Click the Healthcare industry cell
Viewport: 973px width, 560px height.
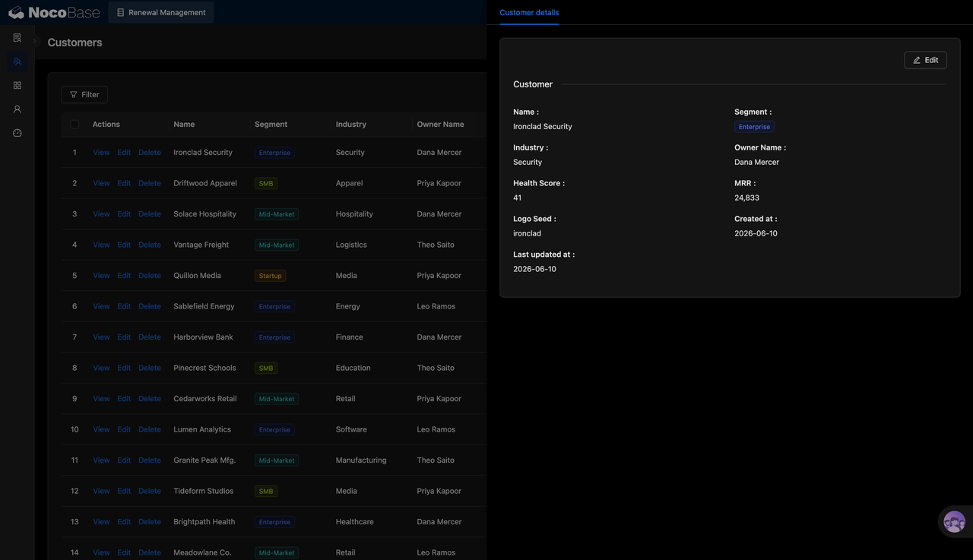click(355, 522)
